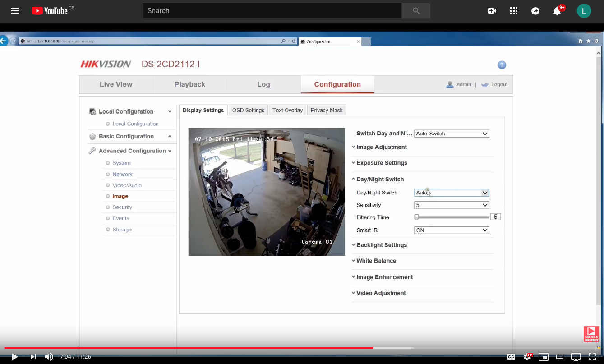Skip to the next video
Viewport: 604px width, 364px height.
[33, 357]
